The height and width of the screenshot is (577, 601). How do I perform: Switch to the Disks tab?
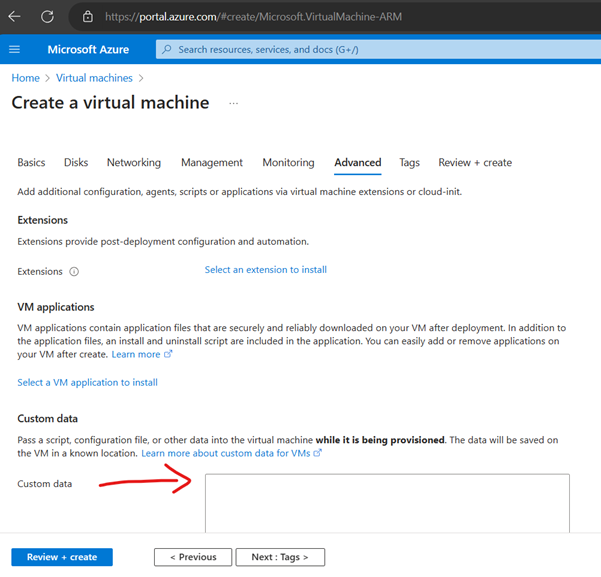(x=76, y=163)
